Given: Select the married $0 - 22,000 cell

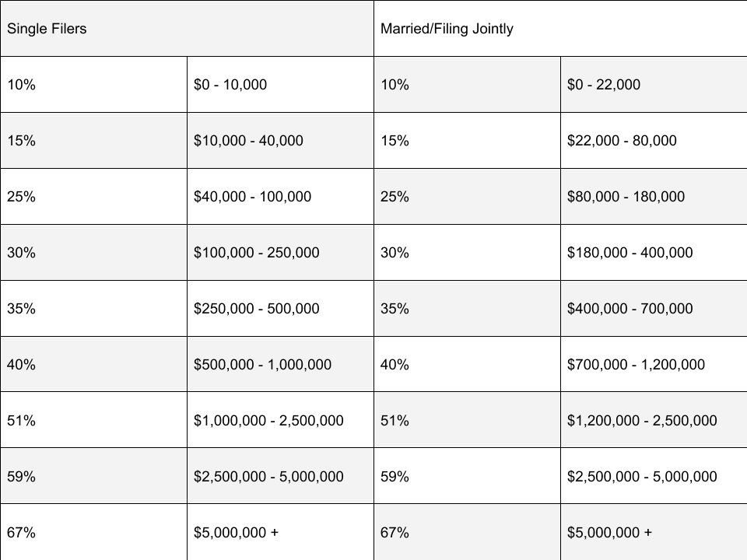Looking at the screenshot, I should coord(654,85).
